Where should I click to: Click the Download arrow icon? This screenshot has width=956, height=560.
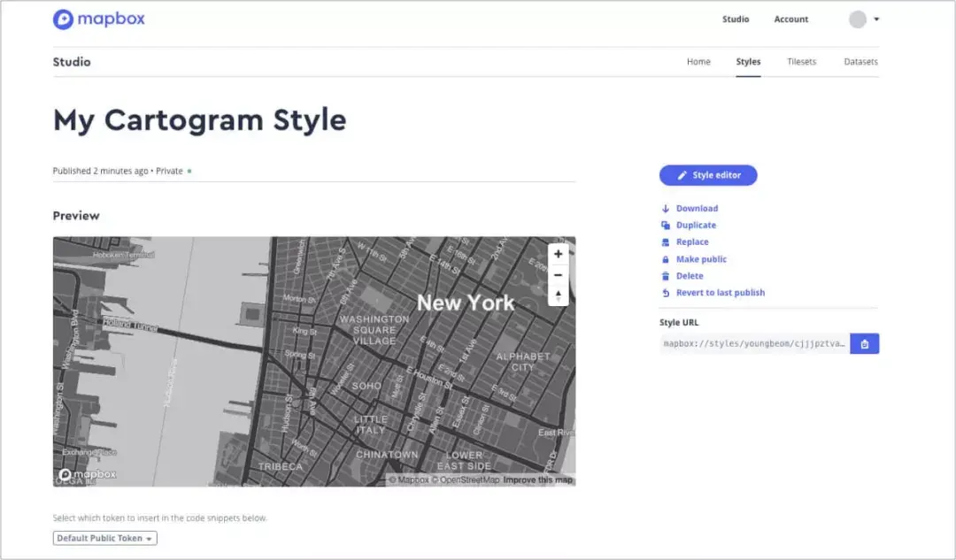click(665, 208)
